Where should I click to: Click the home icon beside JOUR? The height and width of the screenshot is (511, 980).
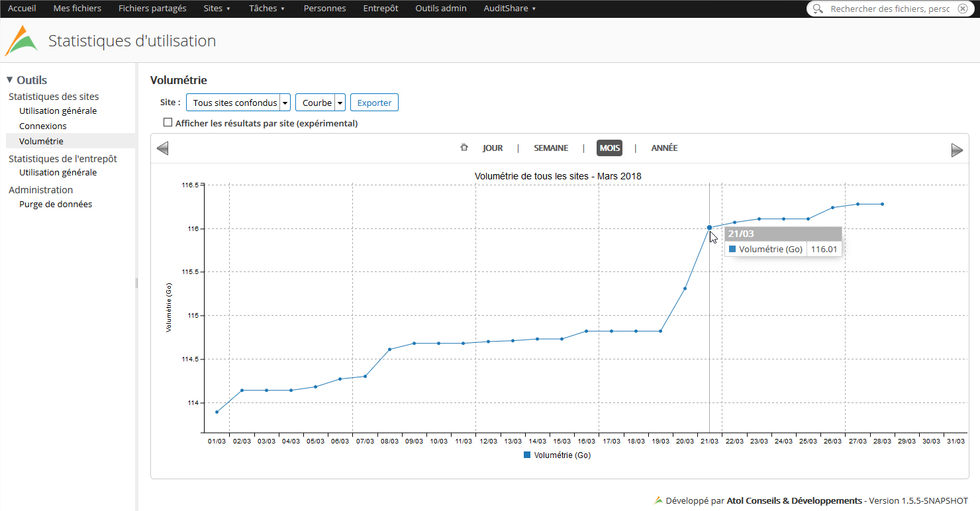pos(464,148)
